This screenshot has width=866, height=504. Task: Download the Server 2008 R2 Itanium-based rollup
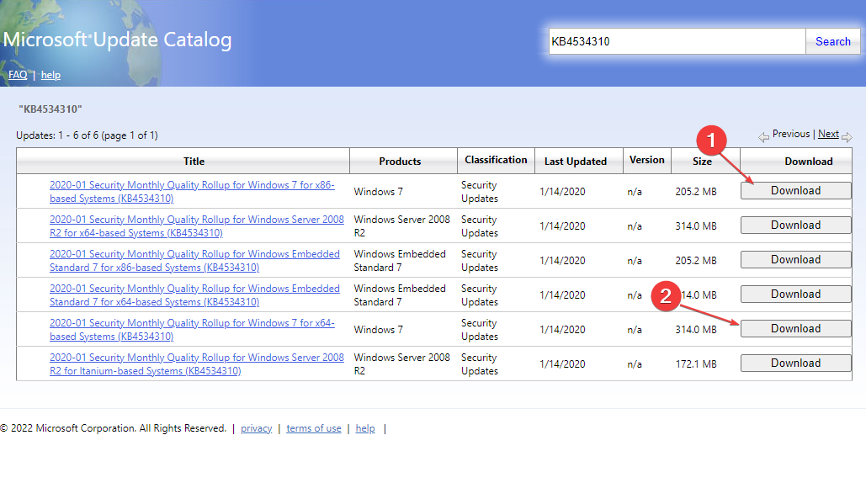tap(796, 363)
